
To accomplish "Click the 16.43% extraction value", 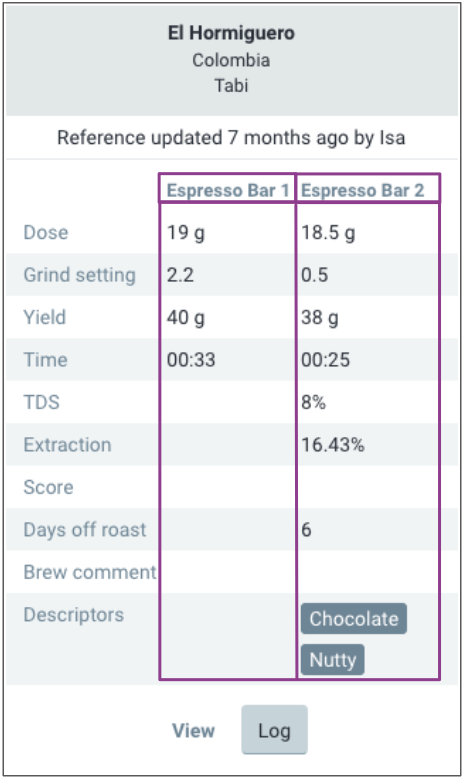I will (333, 445).
